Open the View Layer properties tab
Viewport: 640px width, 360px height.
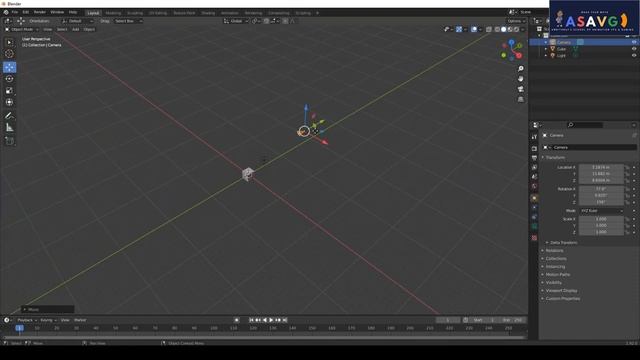(x=534, y=167)
